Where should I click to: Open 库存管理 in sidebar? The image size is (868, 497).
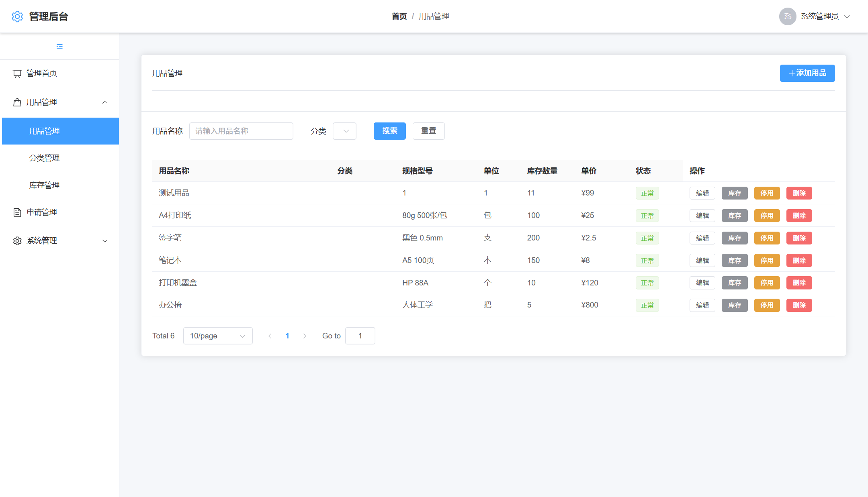44,185
